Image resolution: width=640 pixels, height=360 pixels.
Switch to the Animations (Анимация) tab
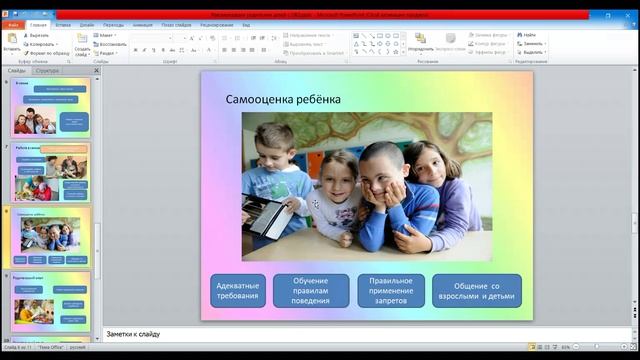coord(142,25)
